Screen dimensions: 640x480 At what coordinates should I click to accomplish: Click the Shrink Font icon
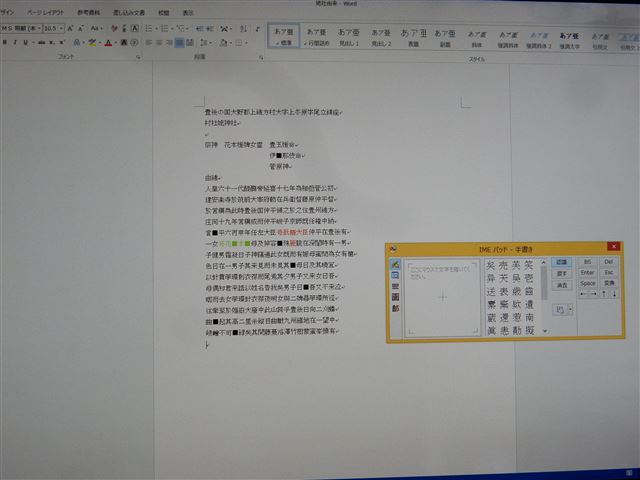pyautogui.click(x=81, y=29)
